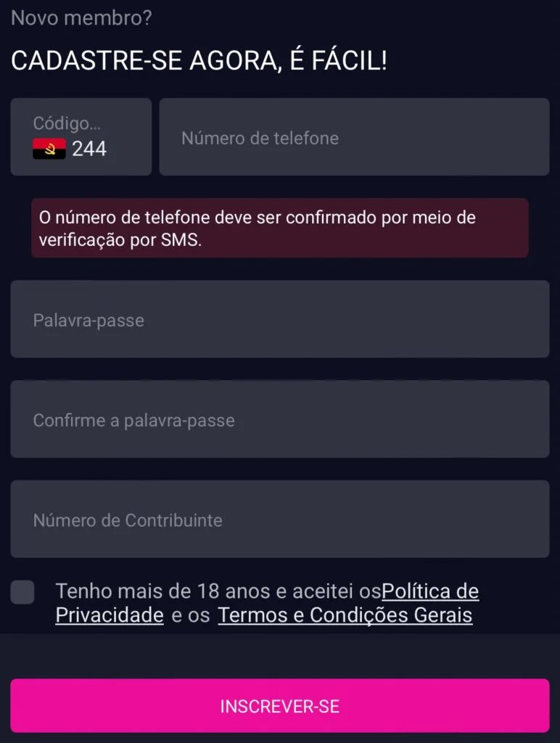
Task: Click the CADASTRE-SE AGORA, É FÁCIL! heading
Action: click(x=199, y=61)
